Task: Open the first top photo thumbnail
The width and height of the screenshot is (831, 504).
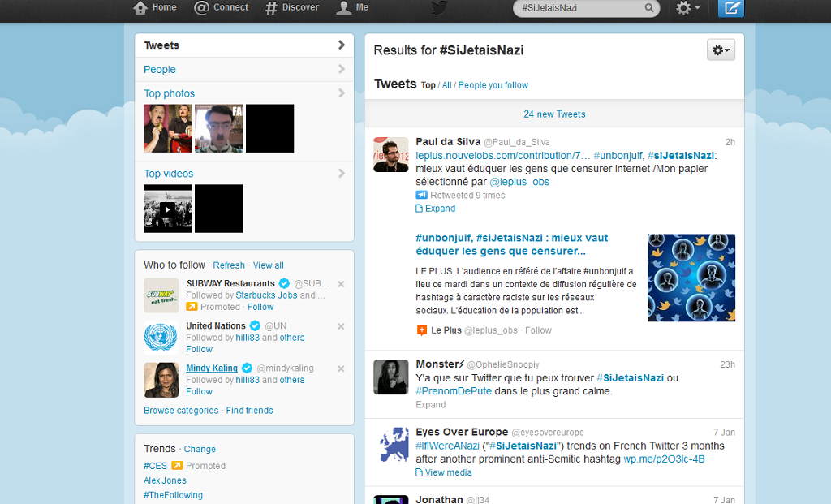Action: point(167,128)
